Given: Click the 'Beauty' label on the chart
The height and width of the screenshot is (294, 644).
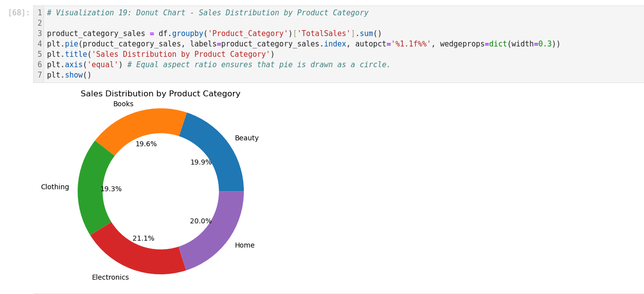Looking at the screenshot, I should click(x=246, y=138).
